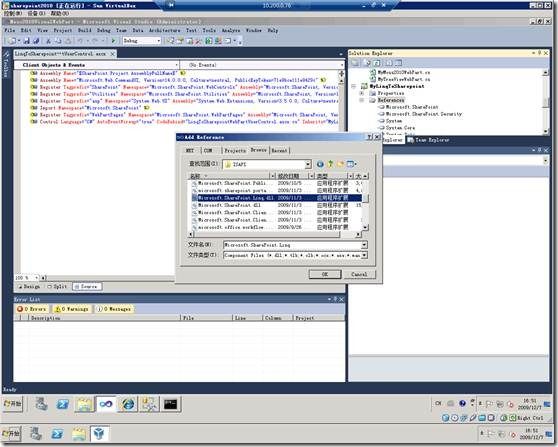The height and width of the screenshot is (447, 558).
Task: Switch editor to Split view
Action: (x=57, y=286)
